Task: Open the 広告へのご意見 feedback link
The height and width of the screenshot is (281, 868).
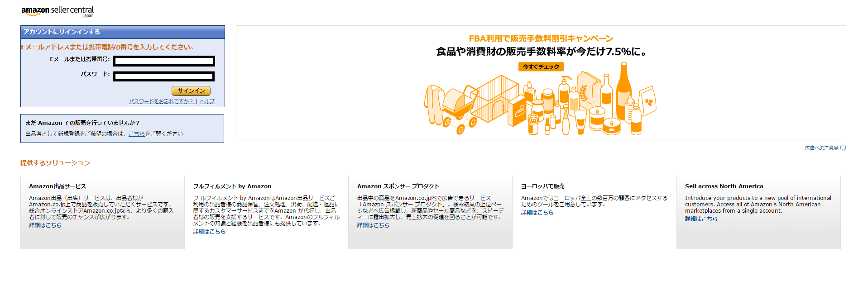Action: point(821,148)
